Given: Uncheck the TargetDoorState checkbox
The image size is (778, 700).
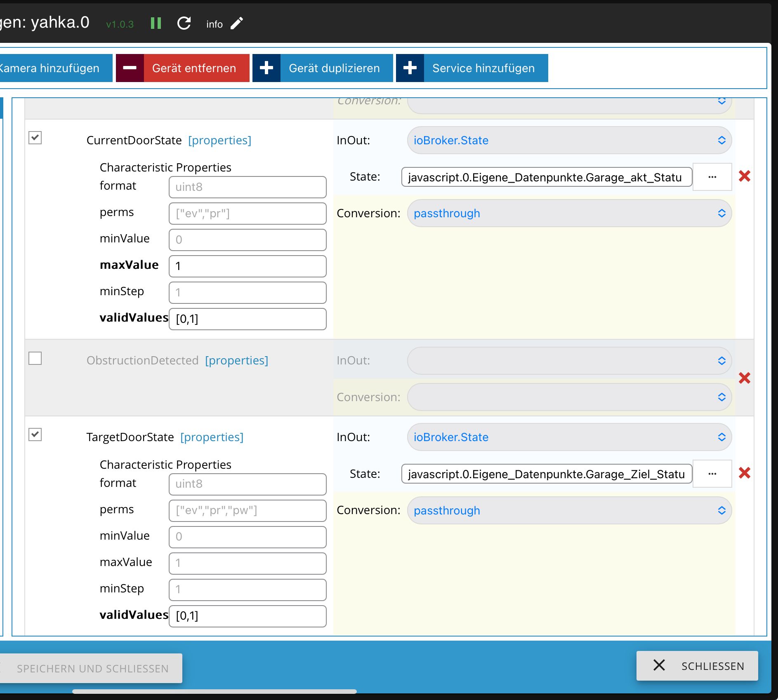Looking at the screenshot, I should [35, 434].
